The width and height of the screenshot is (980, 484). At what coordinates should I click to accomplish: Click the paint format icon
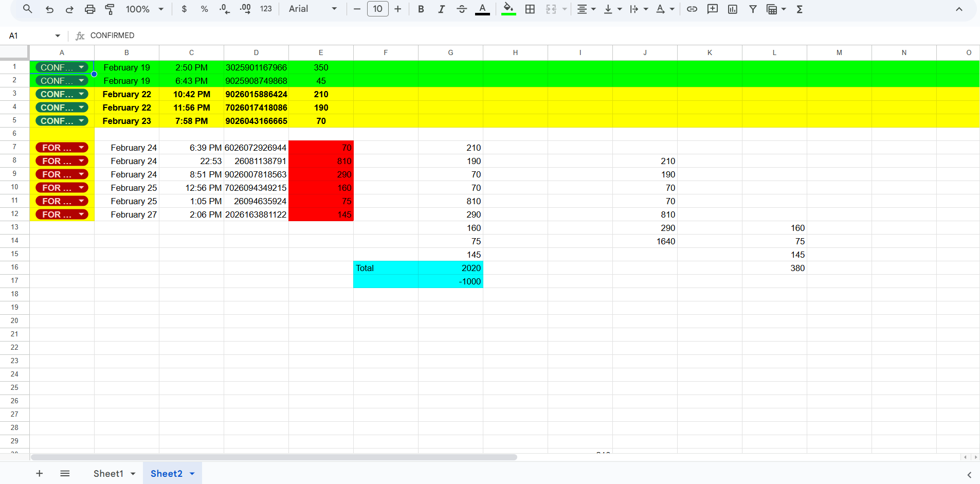tap(110, 9)
